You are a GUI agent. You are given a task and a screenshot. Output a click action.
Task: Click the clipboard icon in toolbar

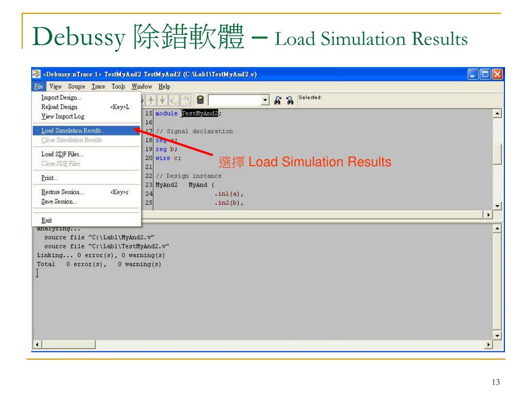pyautogui.click(x=200, y=100)
